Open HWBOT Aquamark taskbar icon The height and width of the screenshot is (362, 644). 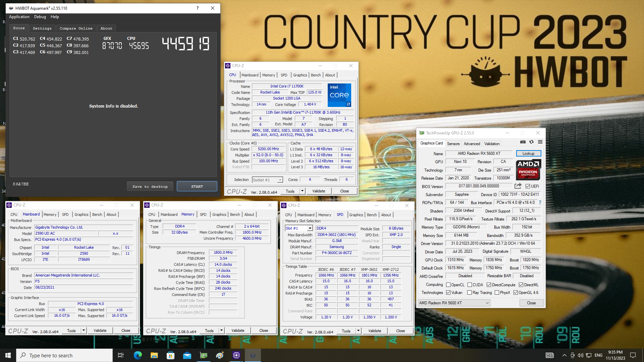tap(253, 355)
